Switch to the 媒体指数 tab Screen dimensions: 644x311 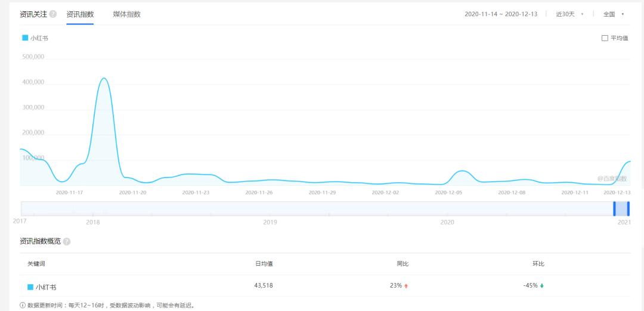tap(127, 14)
